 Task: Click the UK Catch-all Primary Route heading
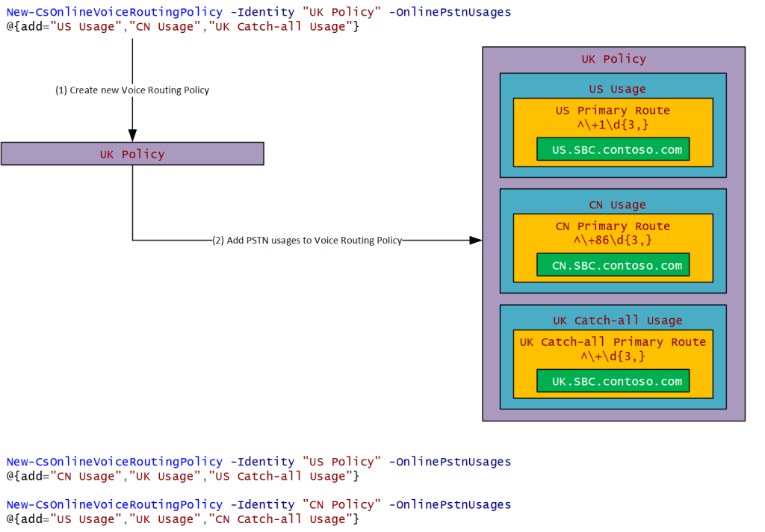click(613, 342)
